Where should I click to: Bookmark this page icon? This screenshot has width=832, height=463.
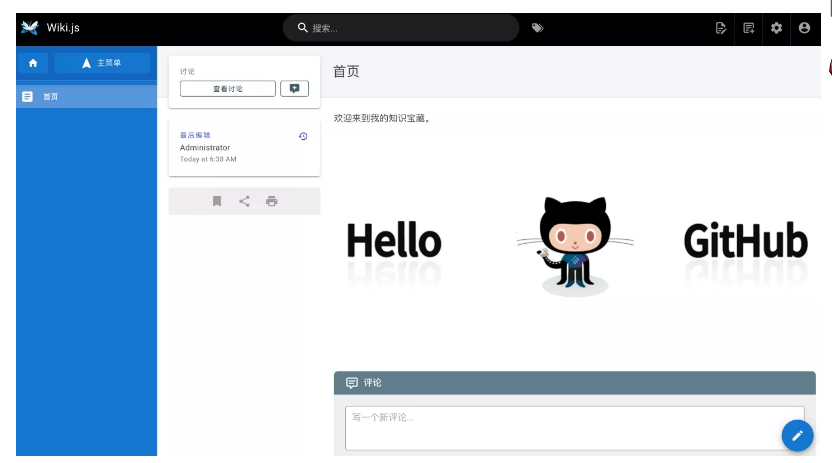coord(216,201)
